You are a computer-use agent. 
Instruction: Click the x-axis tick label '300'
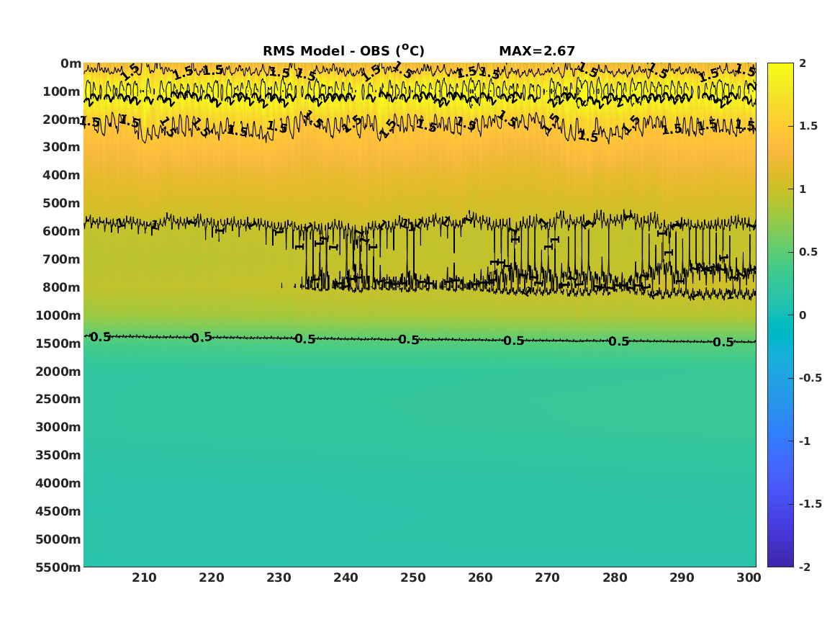coord(749,578)
